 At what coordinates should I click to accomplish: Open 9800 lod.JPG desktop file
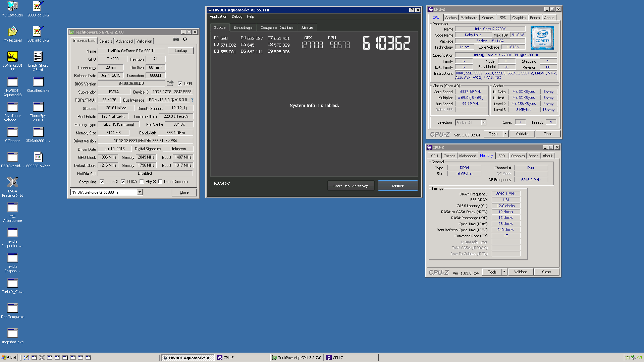[x=38, y=9]
